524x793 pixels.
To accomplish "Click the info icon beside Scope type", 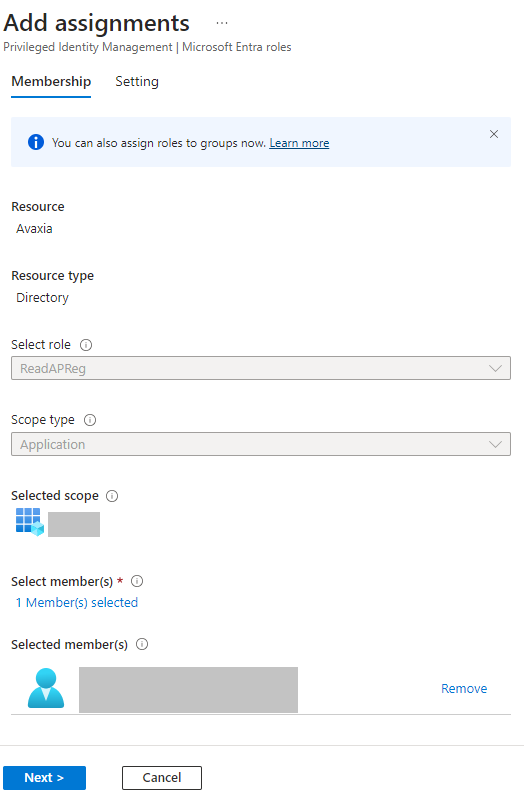I will pyautogui.click(x=90, y=420).
